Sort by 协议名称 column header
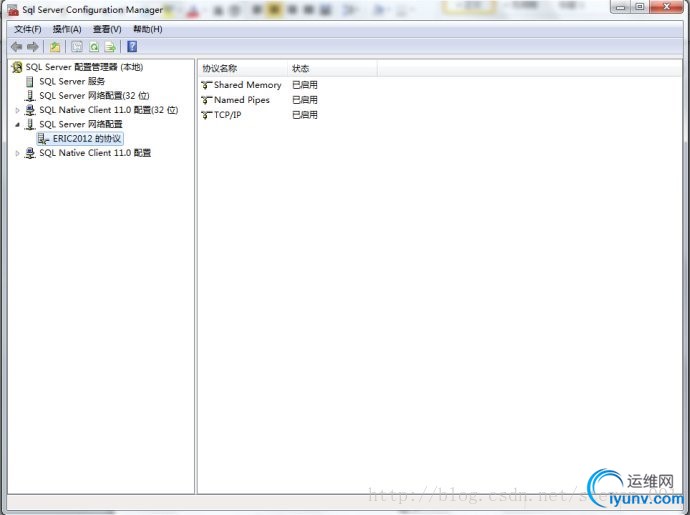 [243, 68]
